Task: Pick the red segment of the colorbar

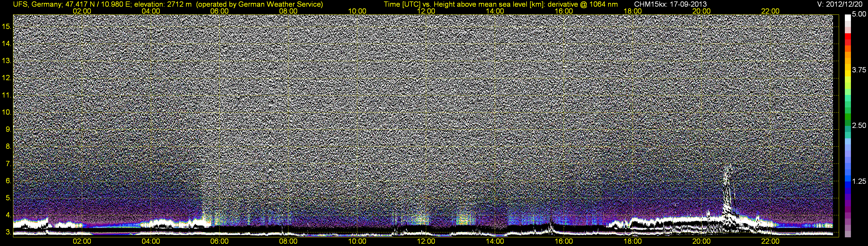Action: point(848,36)
